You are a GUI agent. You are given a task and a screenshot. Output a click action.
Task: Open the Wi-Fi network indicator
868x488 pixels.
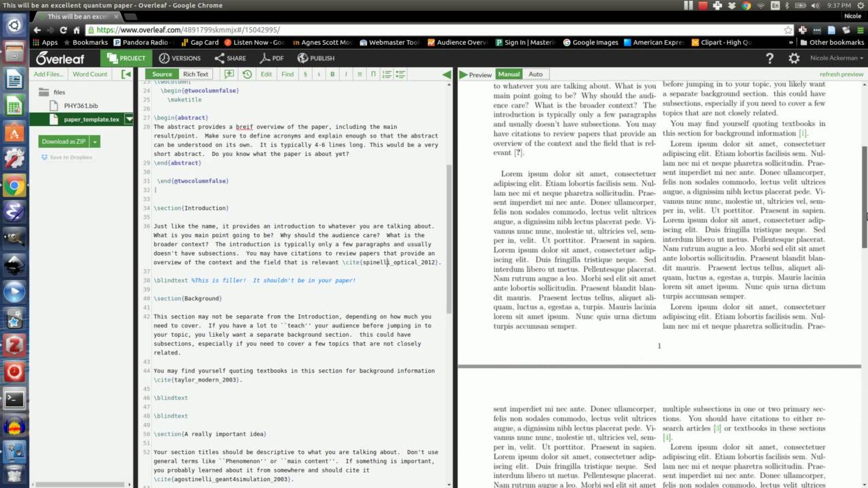[761, 5]
